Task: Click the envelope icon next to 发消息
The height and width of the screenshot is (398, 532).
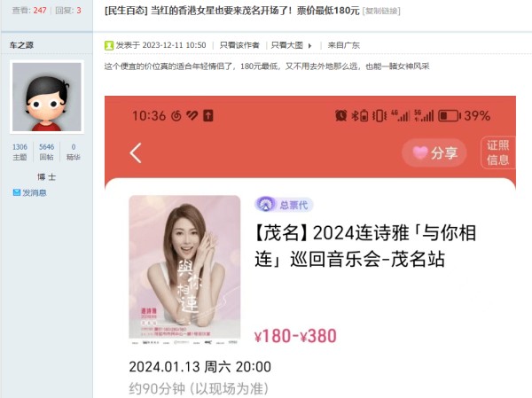Action: point(17,192)
